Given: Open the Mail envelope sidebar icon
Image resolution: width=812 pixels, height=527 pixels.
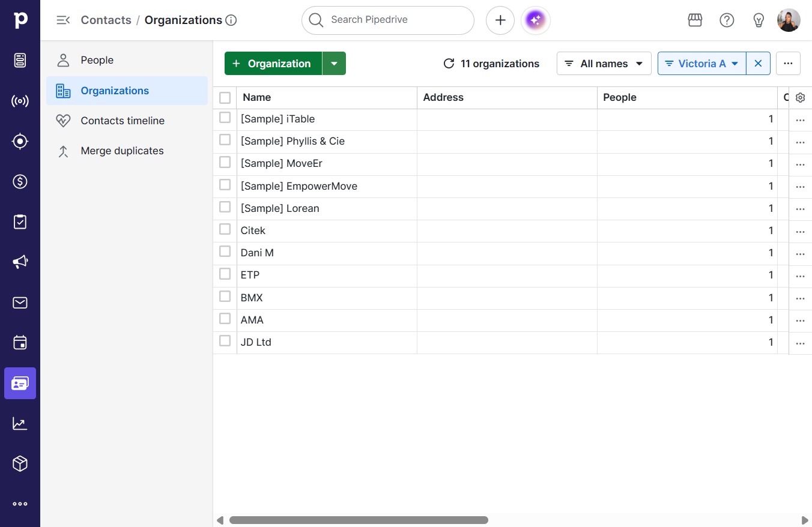Looking at the screenshot, I should pos(20,303).
